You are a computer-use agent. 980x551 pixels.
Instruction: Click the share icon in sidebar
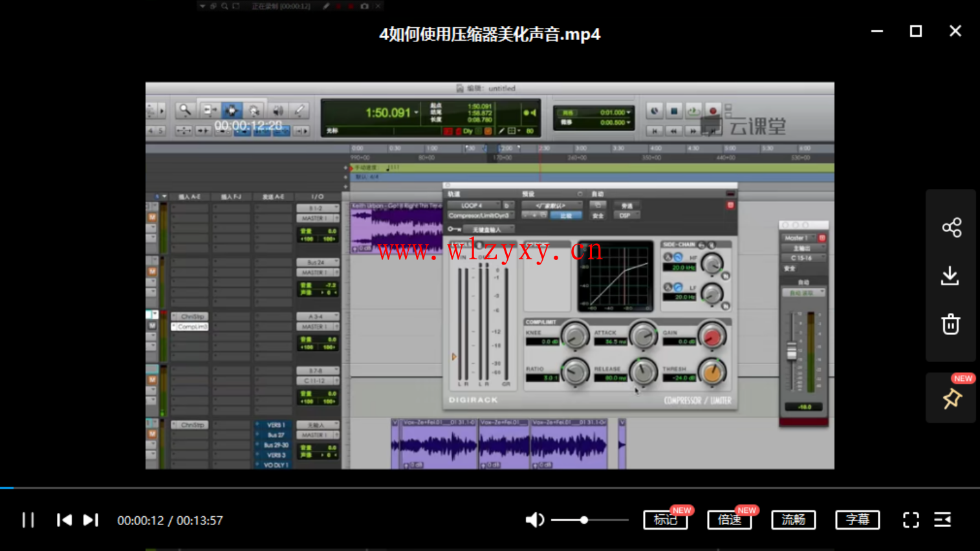pyautogui.click(x=951, y=228)
